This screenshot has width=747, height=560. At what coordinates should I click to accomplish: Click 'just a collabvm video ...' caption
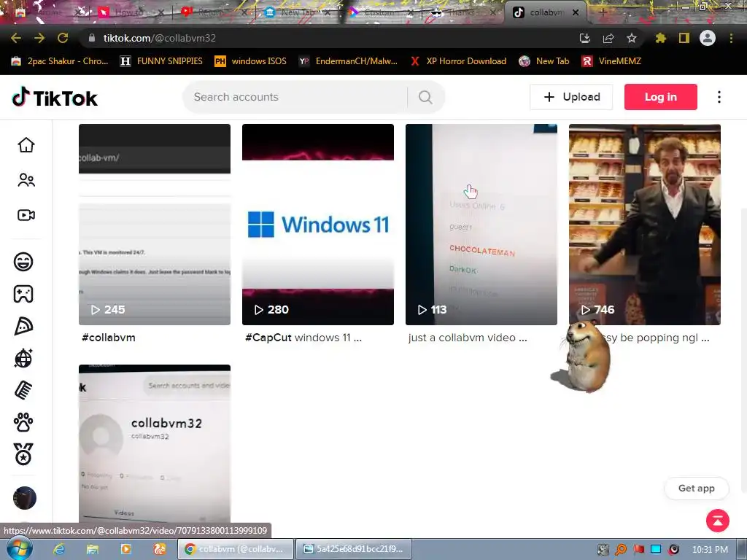pyautogui.click(x=468, y=338)
